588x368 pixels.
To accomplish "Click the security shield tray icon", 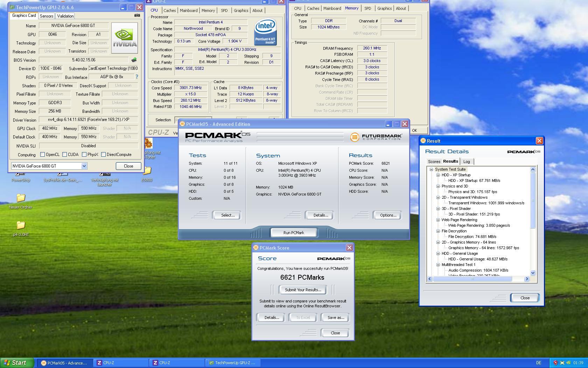I will click(x=555, y=363).
